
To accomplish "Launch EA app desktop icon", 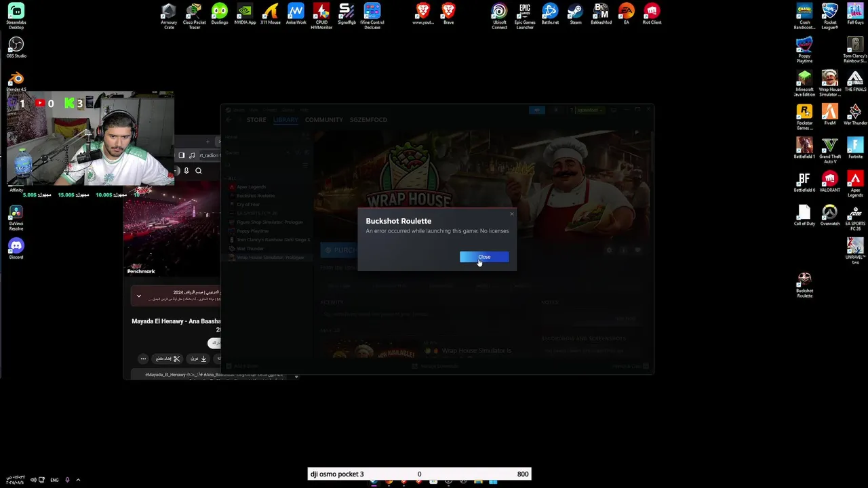I will (x=627, y=14).
